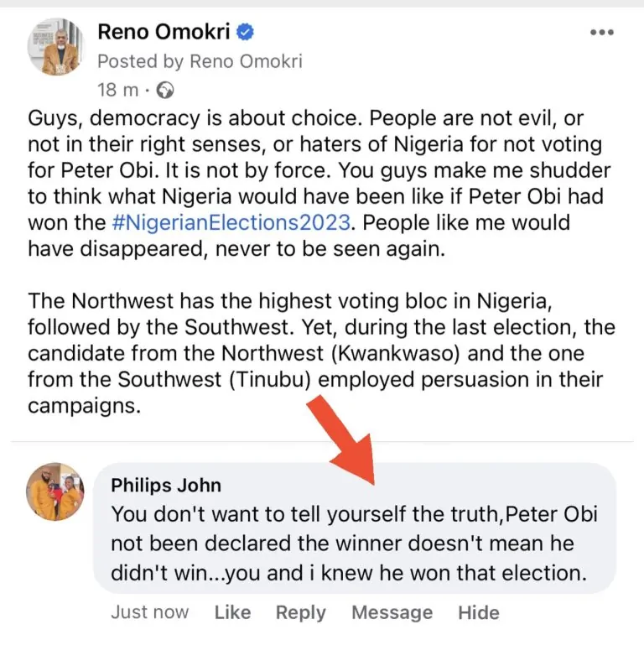Like Philips John's comment

click(232, 613)
